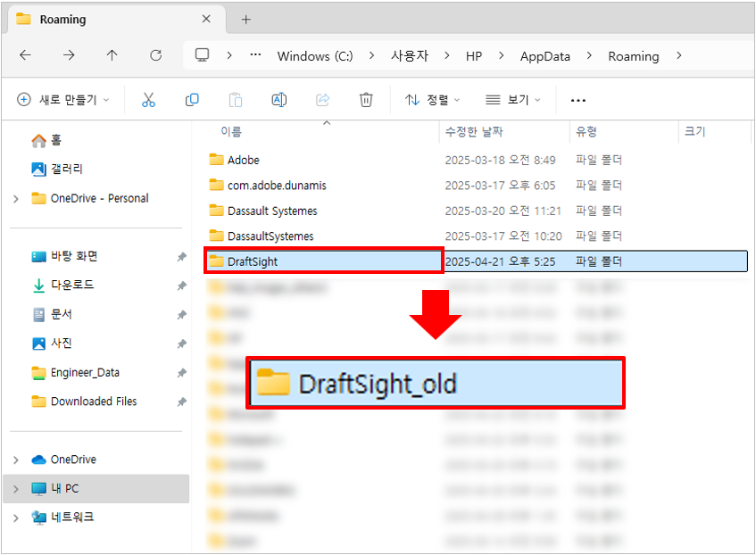This screenshot has height=555, width=756.
Task: Sort by 크기 column header
Action: (694, 132)
